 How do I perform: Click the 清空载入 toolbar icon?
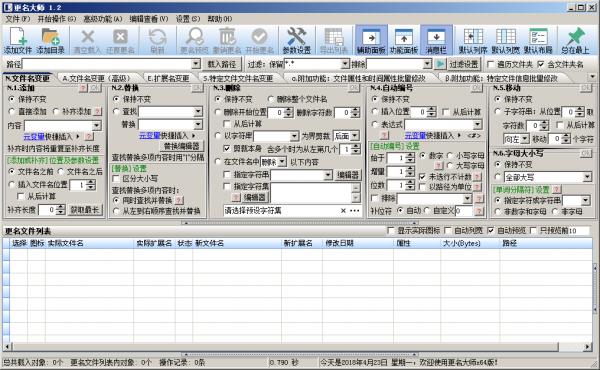(x=87, y=40)
